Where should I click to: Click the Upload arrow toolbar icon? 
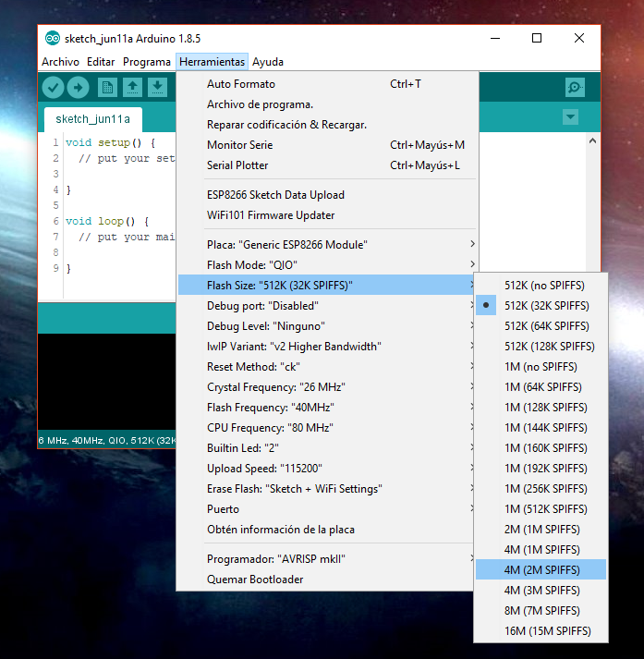click(79, 88)
